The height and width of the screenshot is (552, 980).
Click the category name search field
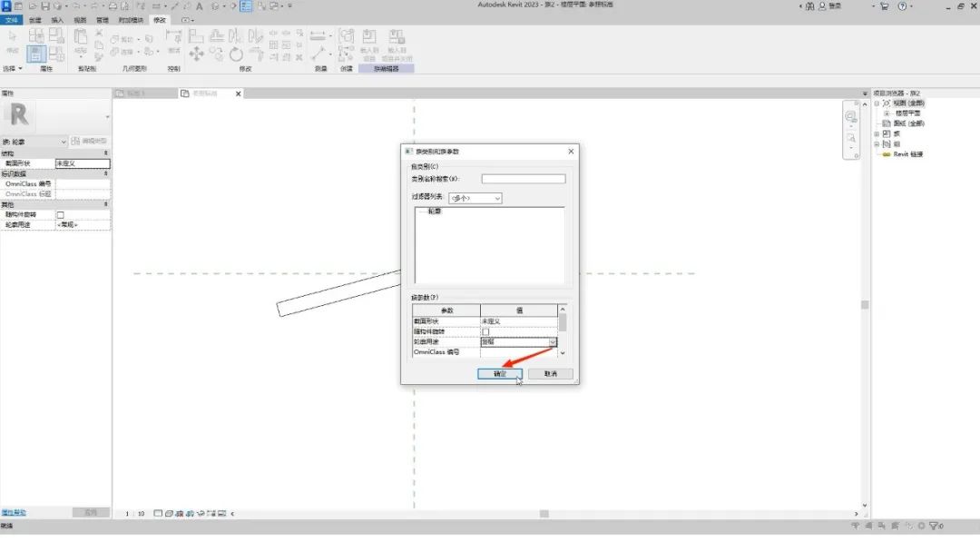tap(524, 179)
